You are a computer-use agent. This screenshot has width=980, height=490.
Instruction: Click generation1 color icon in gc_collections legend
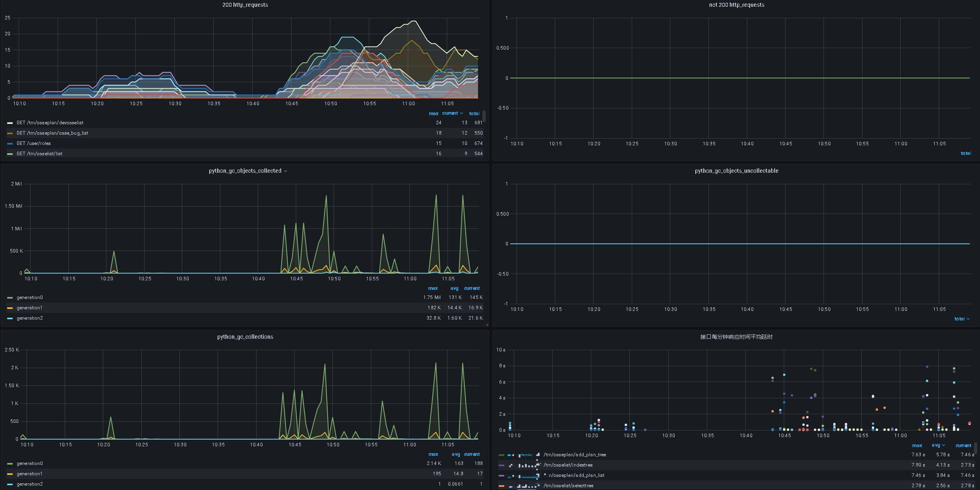(x=10, y=474)
